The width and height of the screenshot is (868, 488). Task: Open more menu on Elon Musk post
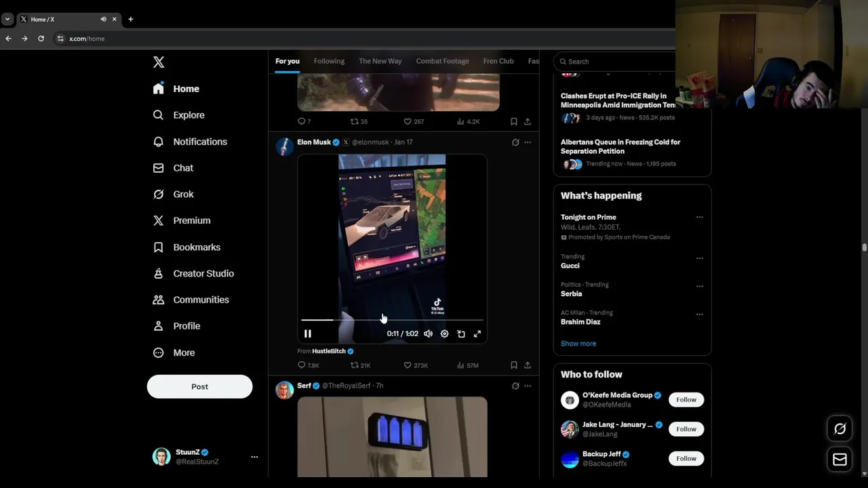(x=528, y=142)
